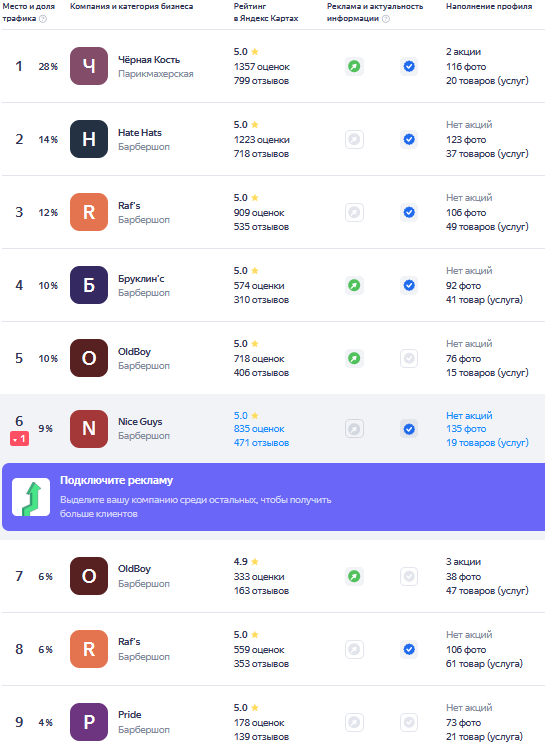Viewport: 545px width, 755px height.
Task: Click the red position change badge under rank 6
Action: (20, 439)
